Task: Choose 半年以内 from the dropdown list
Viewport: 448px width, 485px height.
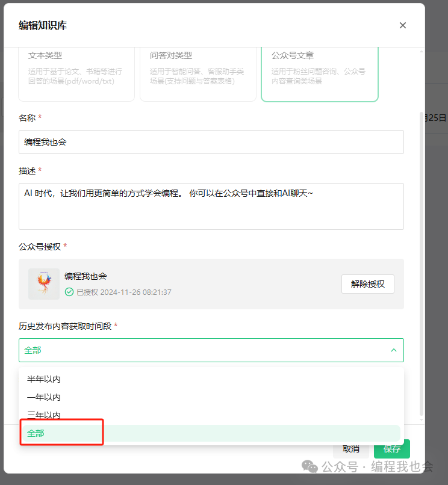Action: [x=44, y=379]
